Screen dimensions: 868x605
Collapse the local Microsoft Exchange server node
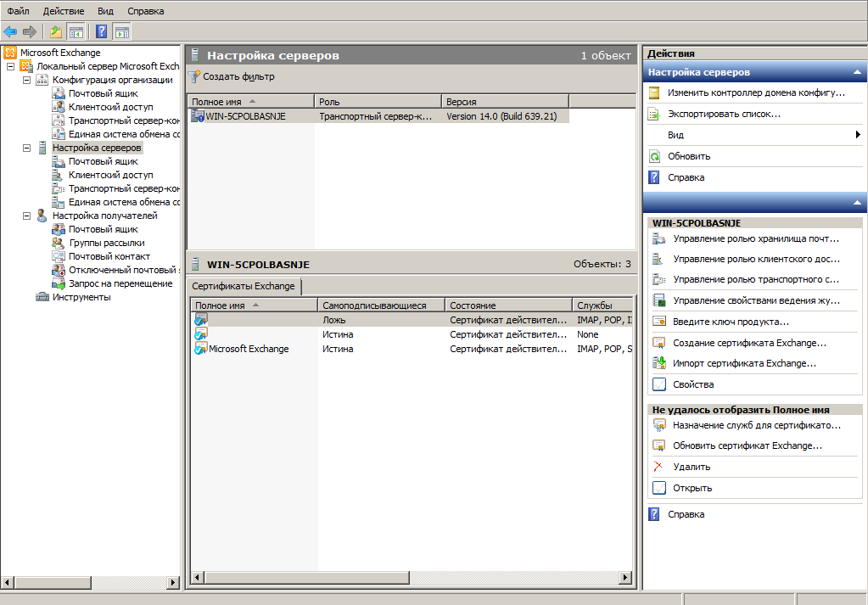[10, 66]
